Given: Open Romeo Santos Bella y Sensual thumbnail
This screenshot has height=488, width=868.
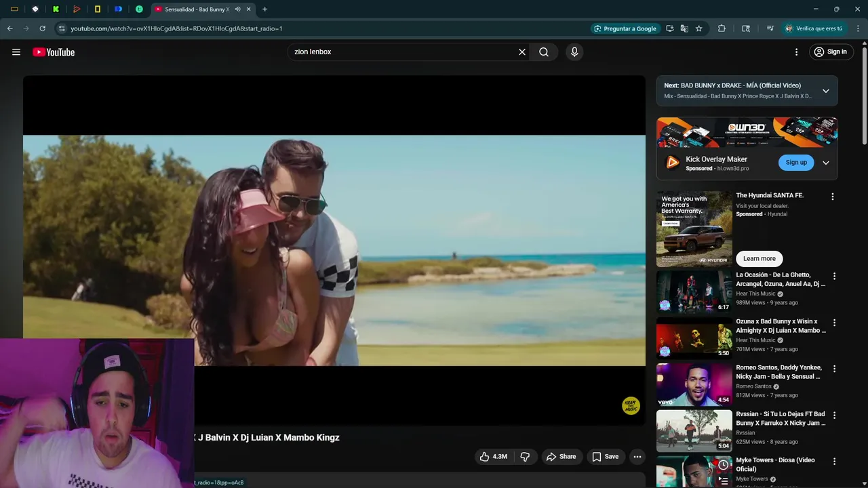Looking at the screenshot, I should point(694,384).
